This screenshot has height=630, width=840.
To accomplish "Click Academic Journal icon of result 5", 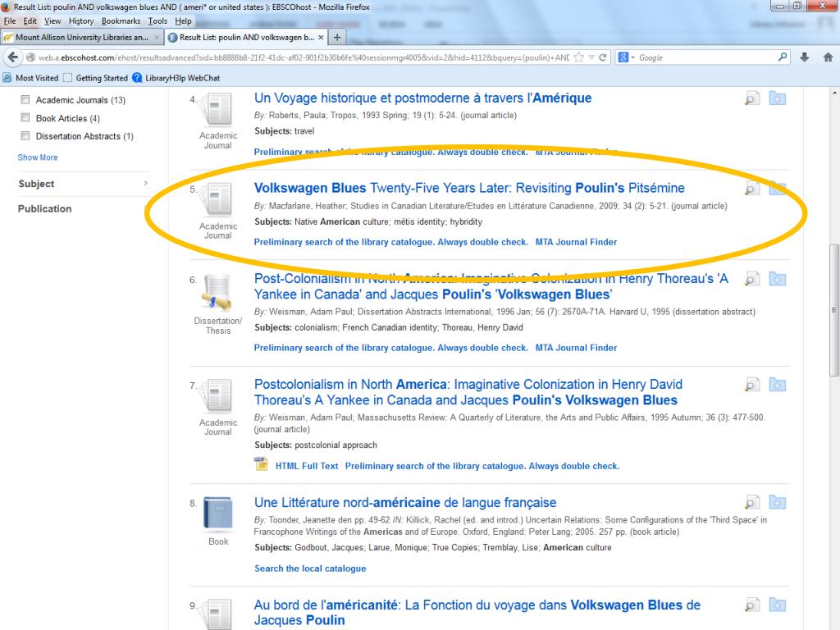I will [x=217, y=200].
